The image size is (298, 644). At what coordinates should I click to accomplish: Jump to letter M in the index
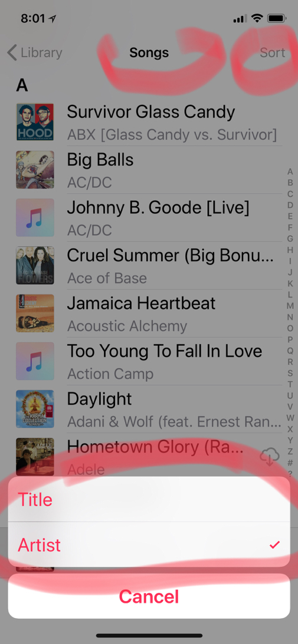point(290,306)
